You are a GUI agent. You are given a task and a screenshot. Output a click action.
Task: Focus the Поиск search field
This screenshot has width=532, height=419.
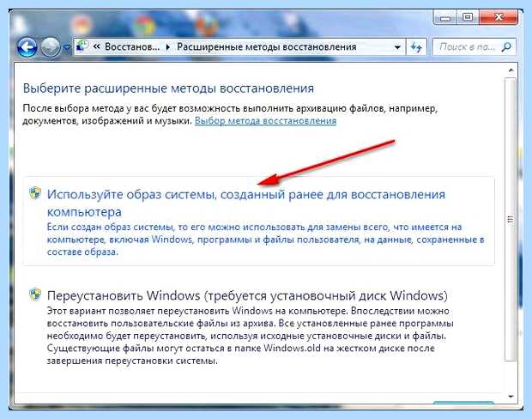474,47
